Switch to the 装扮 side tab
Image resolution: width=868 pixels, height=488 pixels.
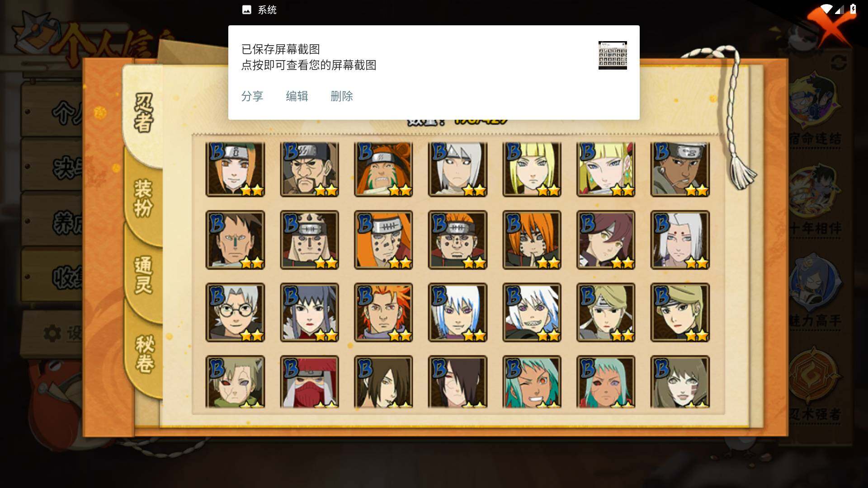coord(144,198)
